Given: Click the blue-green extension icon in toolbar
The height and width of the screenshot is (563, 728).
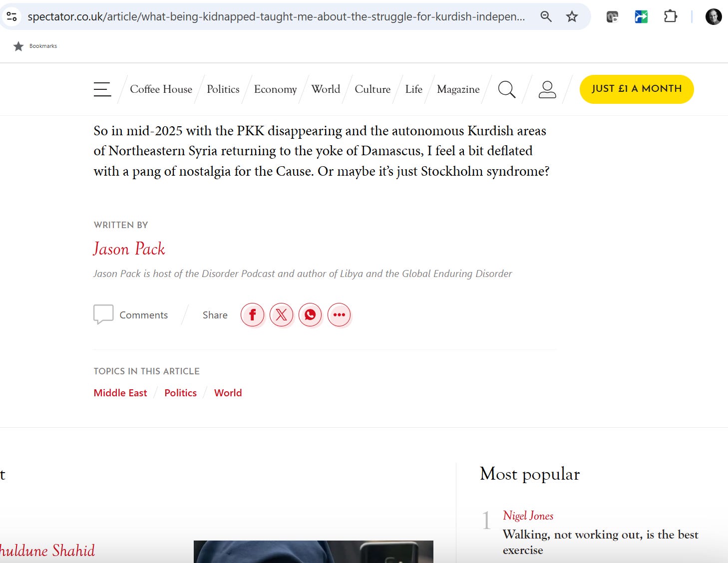Looking at the screenshot, I should click(x=641, y=17).
